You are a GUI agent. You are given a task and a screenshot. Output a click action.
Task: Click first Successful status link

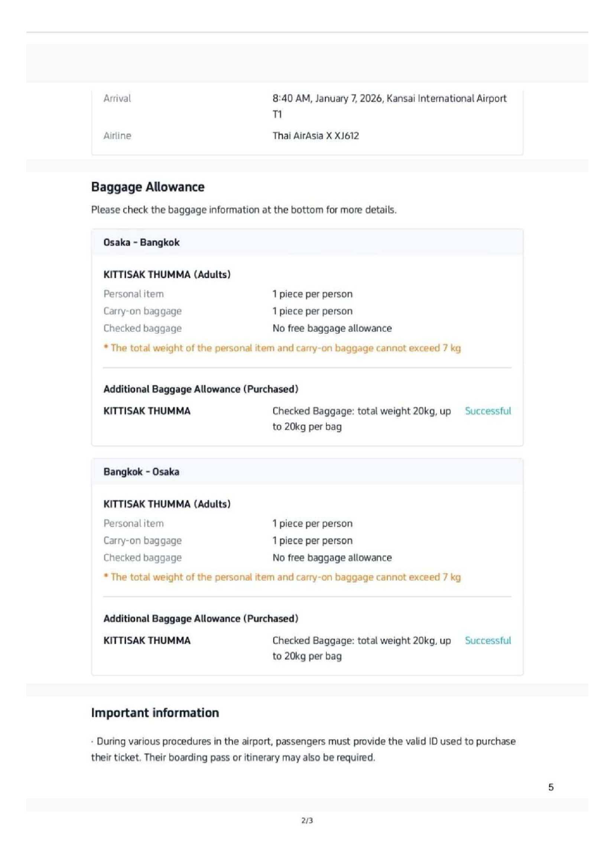(488, 411)
